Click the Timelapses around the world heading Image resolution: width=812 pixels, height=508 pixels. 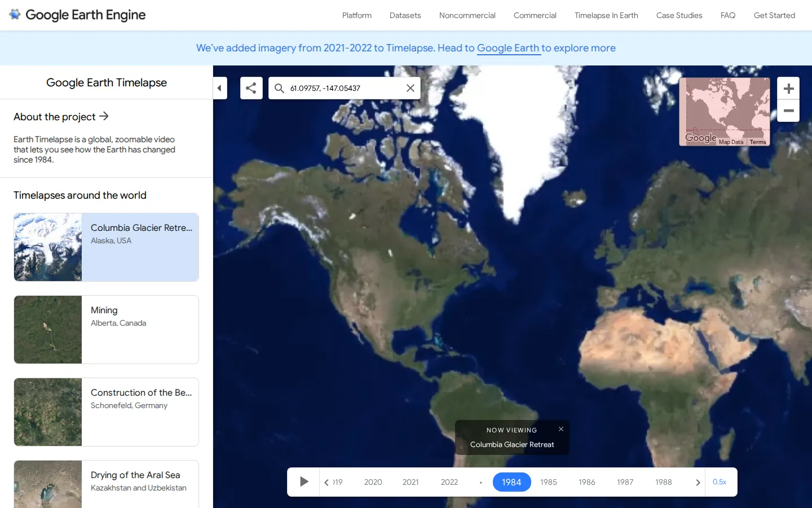[x=80, y=195]
